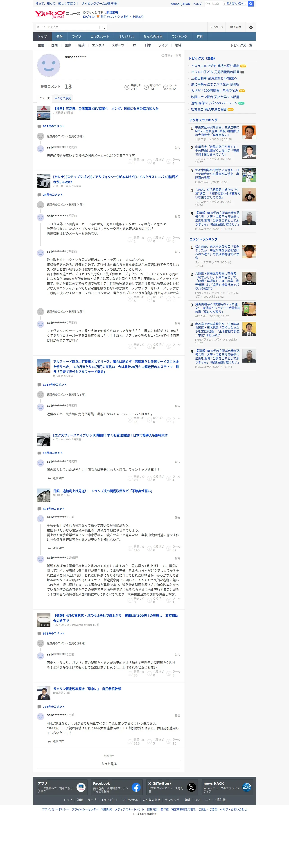The image size is (289, 868).
Task: Expand 返信先のコメントを見る(5件)
Action: 65,137
